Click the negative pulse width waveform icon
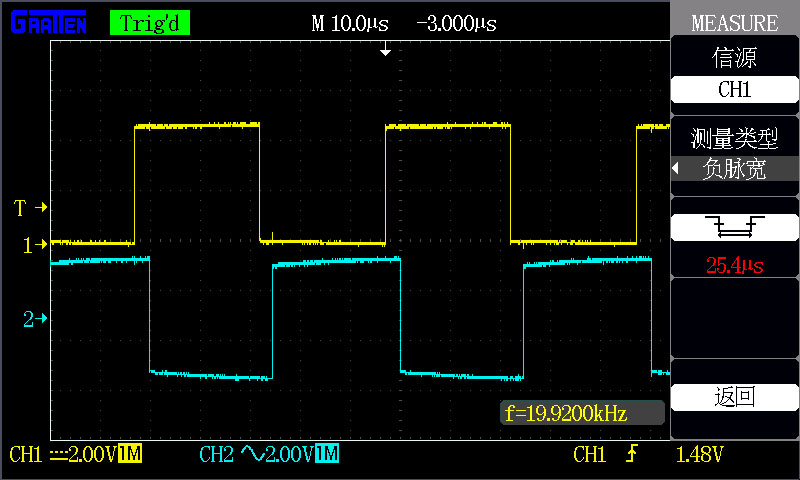The image size is (800, 480). (x=735, y=227)
